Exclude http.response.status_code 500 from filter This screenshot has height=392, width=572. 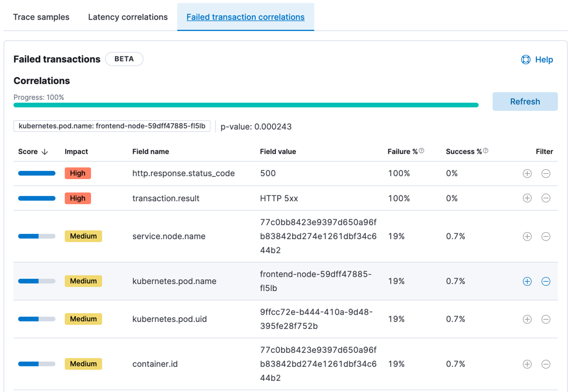(546, 173)
